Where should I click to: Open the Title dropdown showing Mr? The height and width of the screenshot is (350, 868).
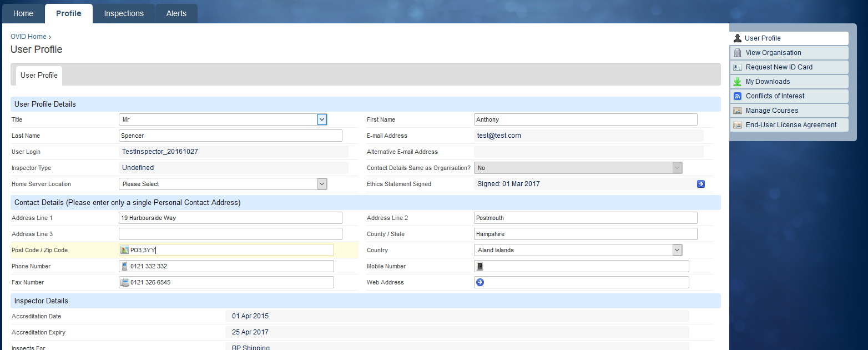[x=223, y=119]
